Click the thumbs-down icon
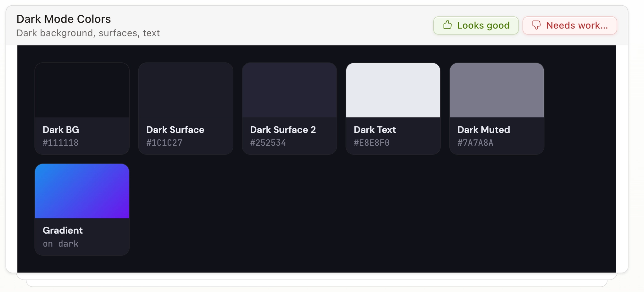The height and width of the screenshot is (292, 644). [536, 25]
